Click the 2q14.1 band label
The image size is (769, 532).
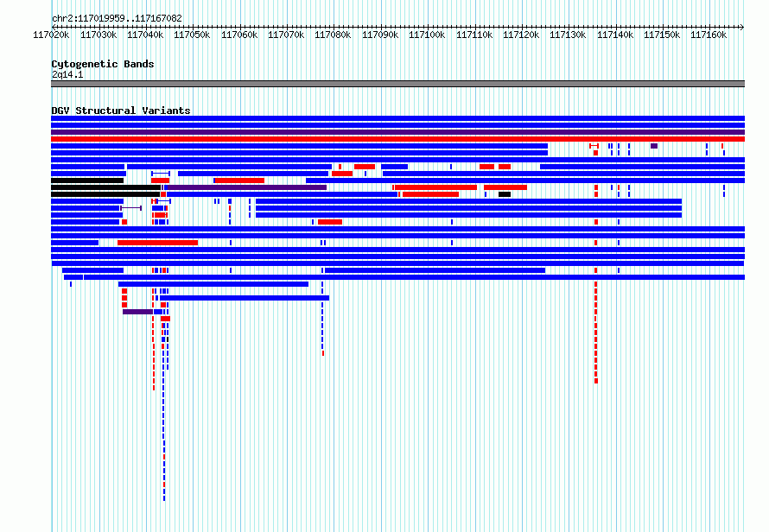[x=67, y=74]
